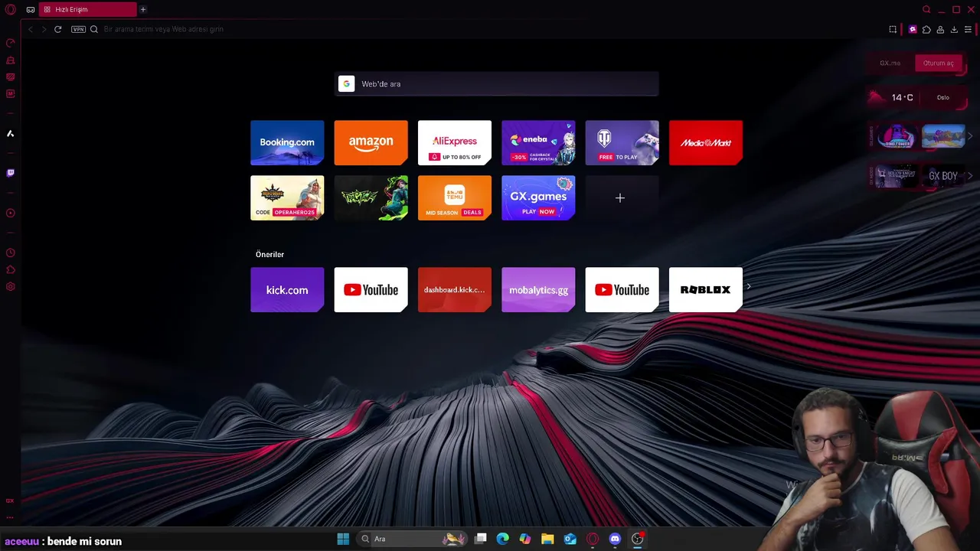Click the Web'de ara search box
980x551 pixels.
(497, 84)
